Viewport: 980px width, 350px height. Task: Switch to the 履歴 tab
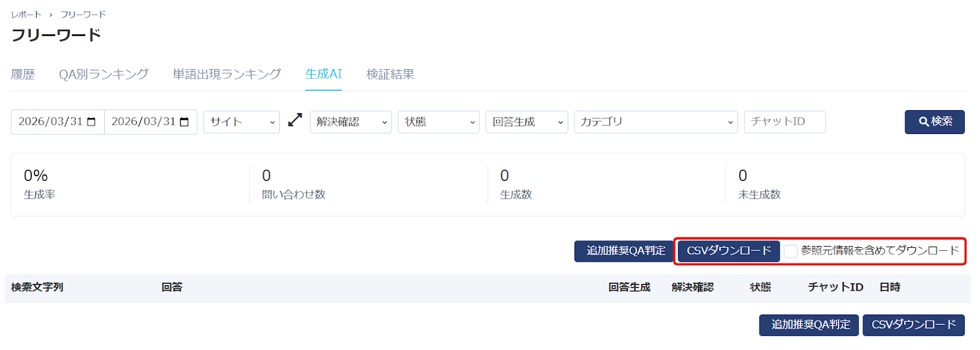tap(23, 74)
